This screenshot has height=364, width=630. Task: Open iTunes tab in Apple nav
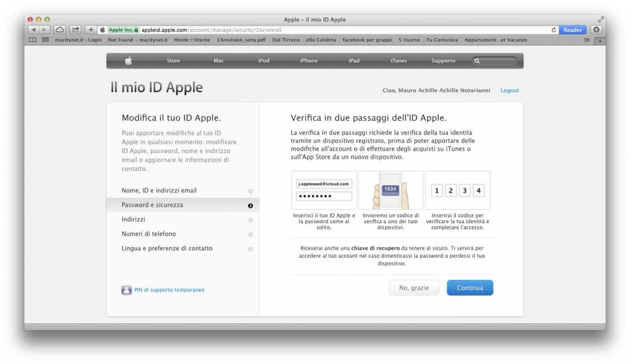pyautogui.click(x=399, y=61)
